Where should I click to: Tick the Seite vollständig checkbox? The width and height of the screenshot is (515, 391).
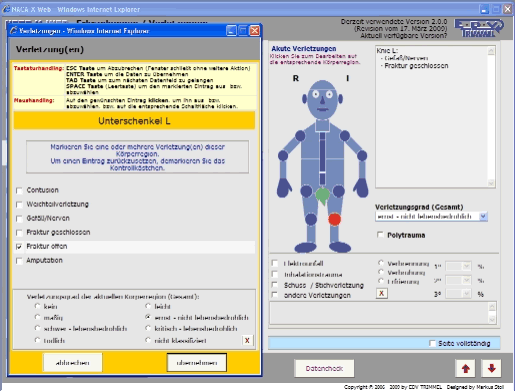coord(432,343)
